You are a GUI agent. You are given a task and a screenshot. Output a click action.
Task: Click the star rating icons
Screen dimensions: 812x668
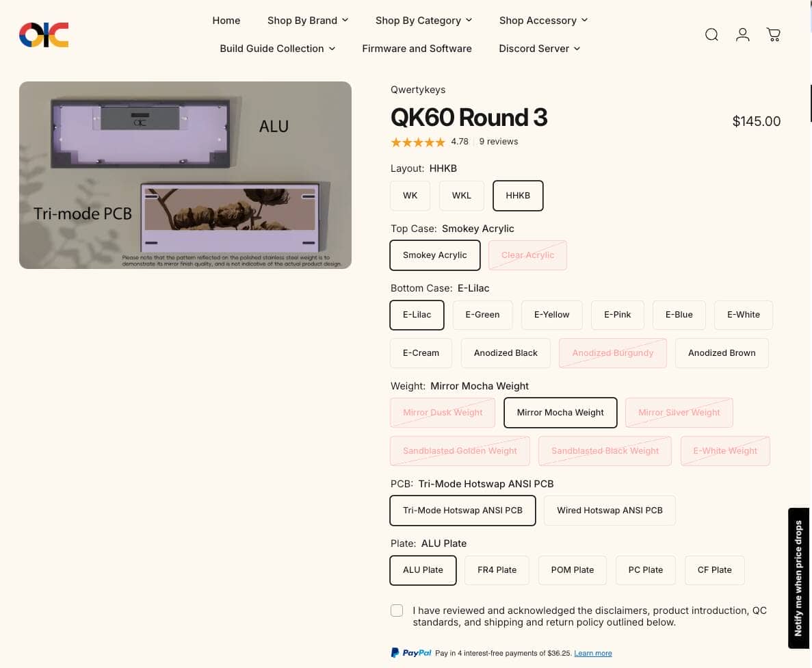click(417, 142)
